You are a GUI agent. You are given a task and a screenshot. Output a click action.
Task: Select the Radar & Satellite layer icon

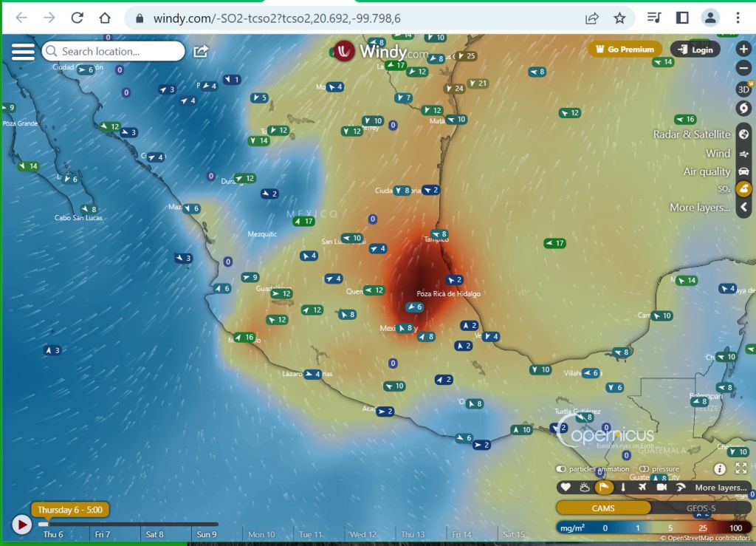(x=743, y=134)
